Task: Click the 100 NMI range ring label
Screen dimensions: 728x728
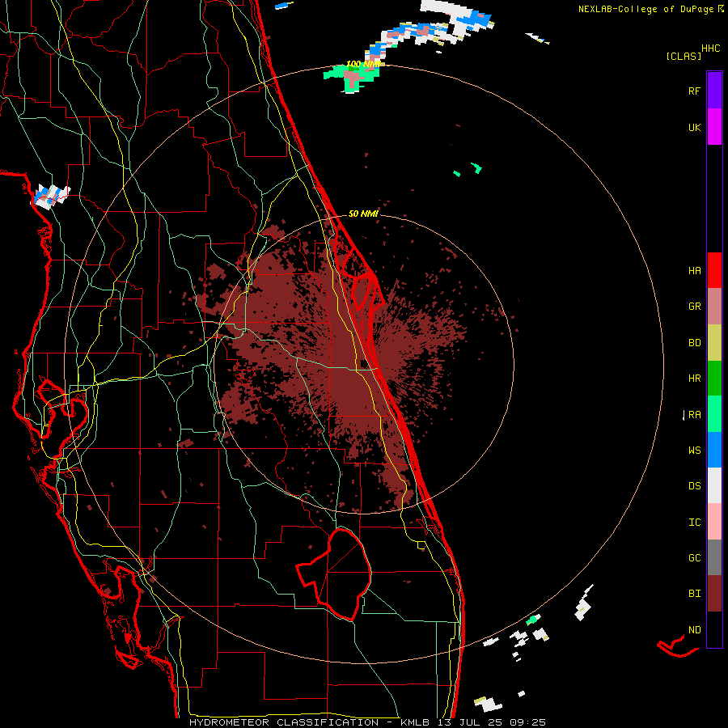Action: click(x=363, y=64)
